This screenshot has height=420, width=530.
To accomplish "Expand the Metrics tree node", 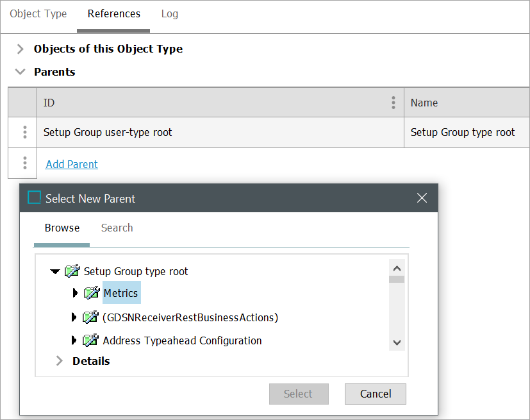I will (x=75, y=293).
